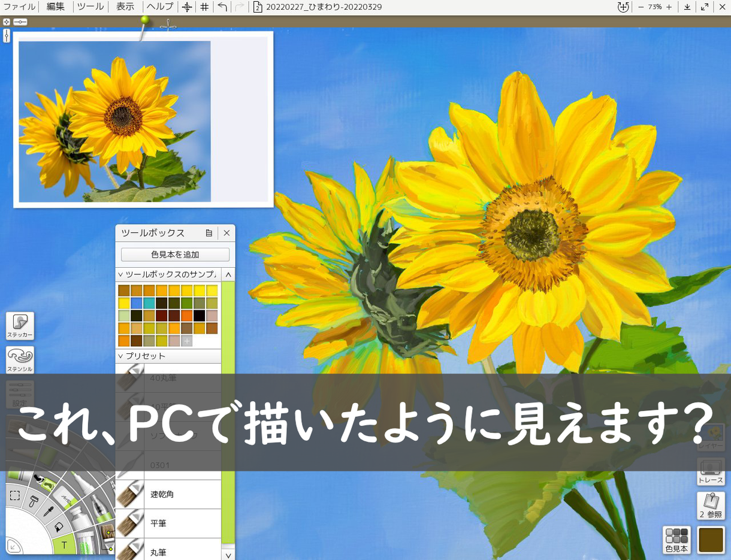Click the document icon beside the file name
Viewport: 731px width, 560px height.
tap(257, 7)
